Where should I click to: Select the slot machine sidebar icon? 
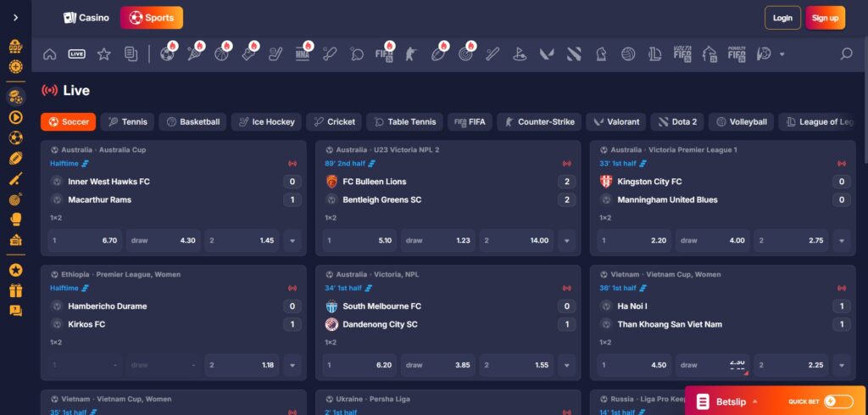point(15,46)
